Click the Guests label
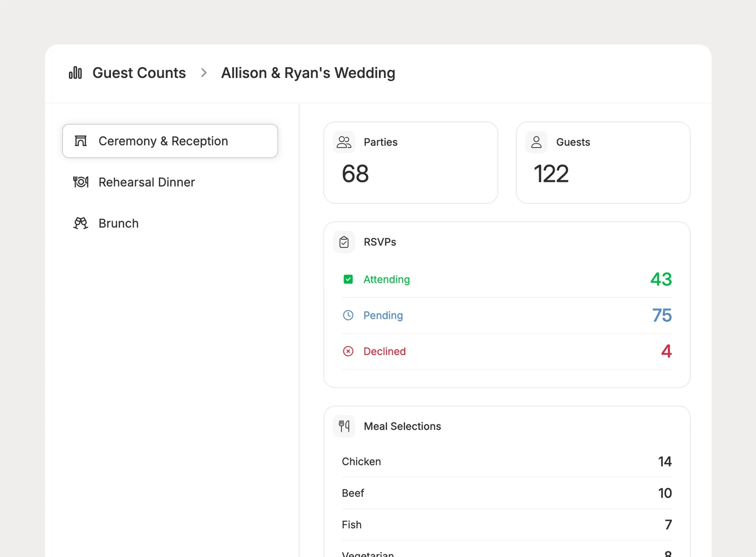 pos(573,142)
